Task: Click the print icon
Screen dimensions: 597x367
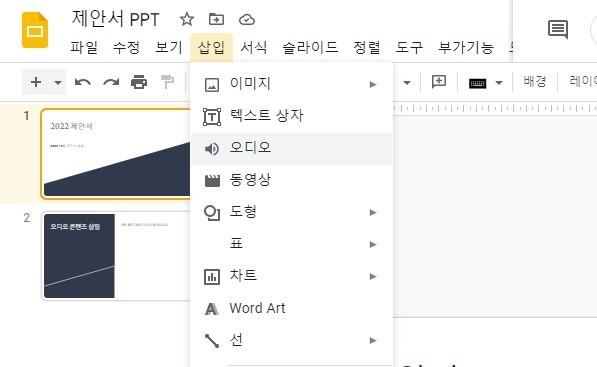Action: point(139,82)
